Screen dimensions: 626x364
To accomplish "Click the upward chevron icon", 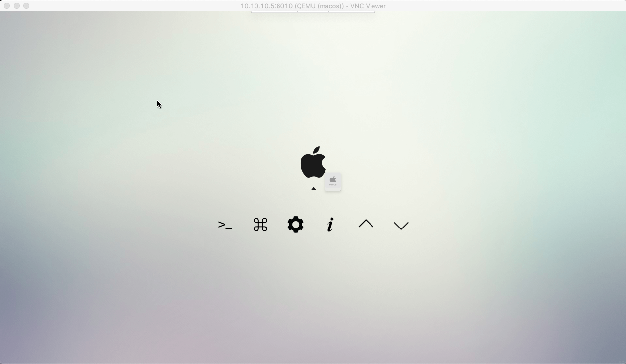I will point(366,224).
